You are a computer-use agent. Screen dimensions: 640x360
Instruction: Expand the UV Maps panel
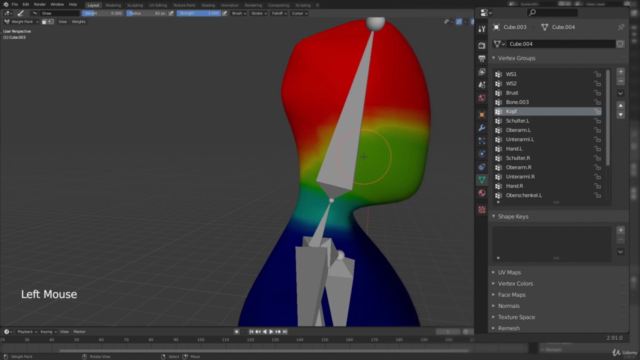[x=493, y=272]
